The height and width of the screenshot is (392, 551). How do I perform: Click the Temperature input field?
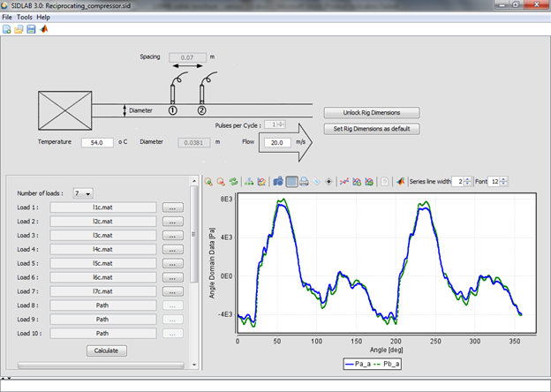pos(97,141)
